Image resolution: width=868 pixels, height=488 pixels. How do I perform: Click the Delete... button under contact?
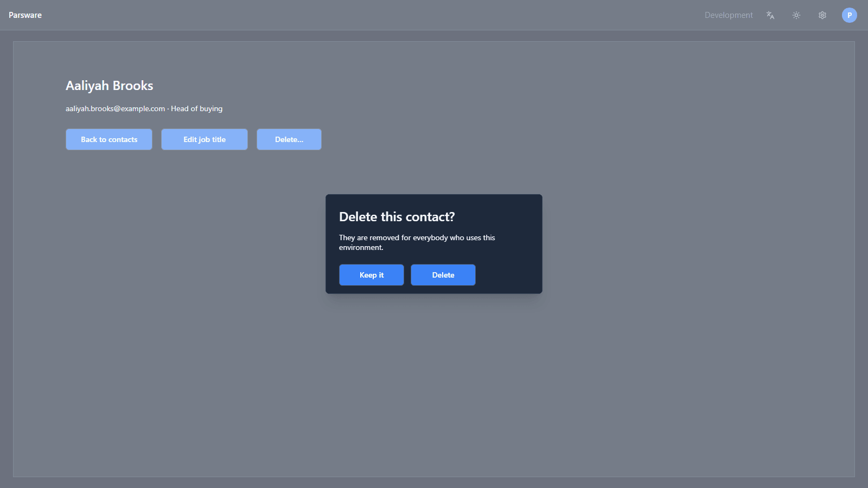[289, 139]
